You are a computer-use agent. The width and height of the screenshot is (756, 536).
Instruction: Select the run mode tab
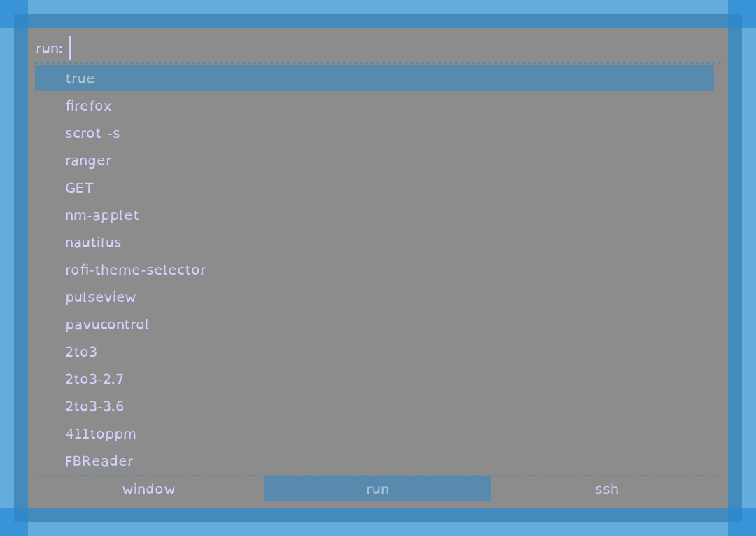tap(377, 489)
